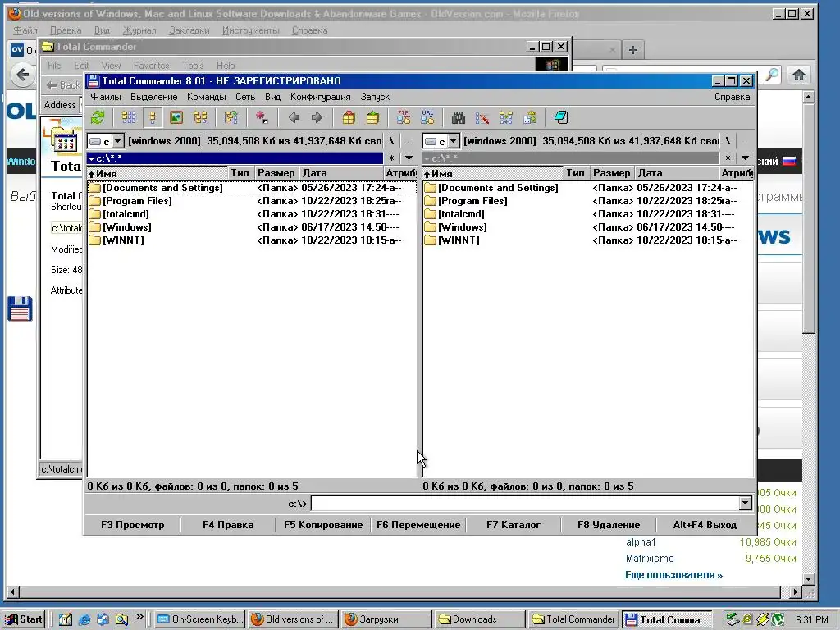Sort left panel by Имя column header
This screenshot has height=630, width=840.
157,173
